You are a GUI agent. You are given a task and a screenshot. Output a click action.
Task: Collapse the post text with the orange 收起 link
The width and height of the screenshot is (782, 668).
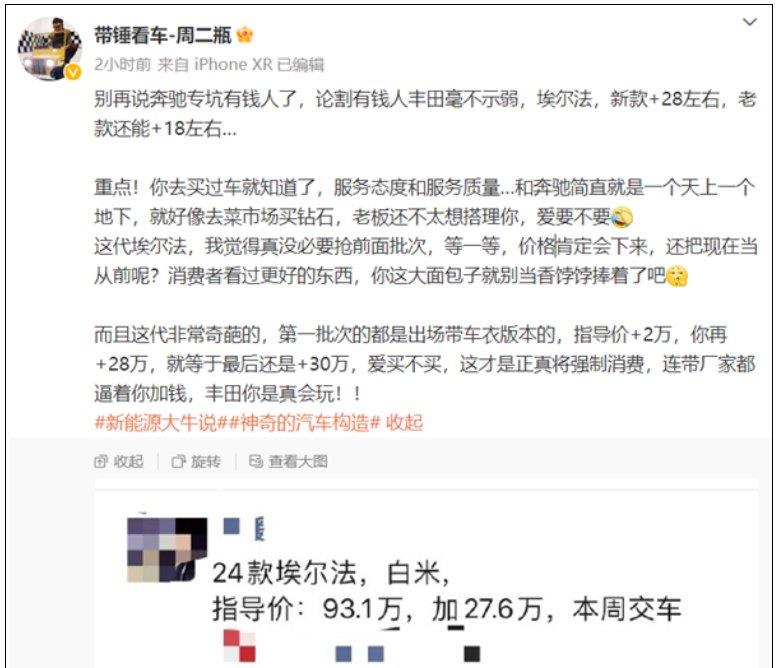pos(404,423)
